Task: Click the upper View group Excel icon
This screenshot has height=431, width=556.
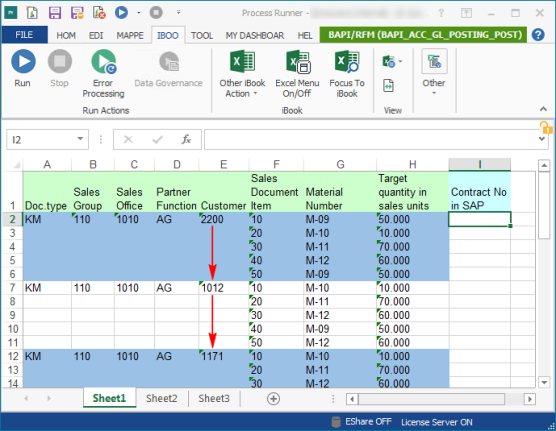Action: pos(389,62)
